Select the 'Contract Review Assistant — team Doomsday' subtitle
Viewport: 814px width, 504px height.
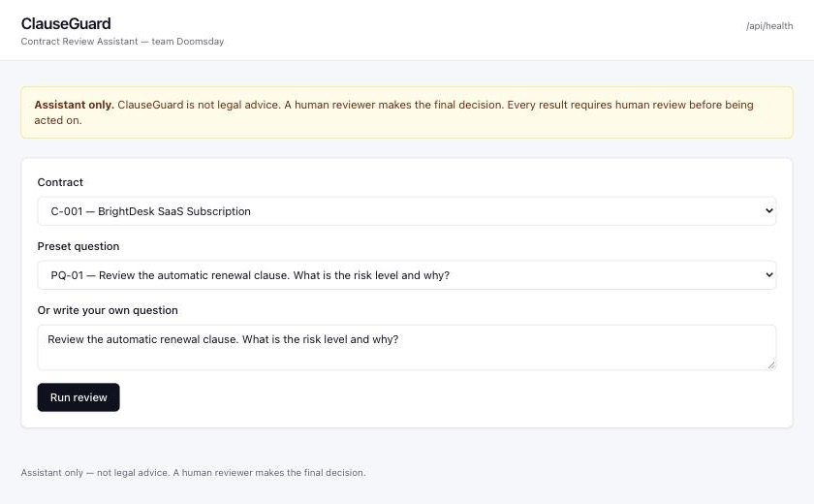pyautogui.click(x=122, y=42)
